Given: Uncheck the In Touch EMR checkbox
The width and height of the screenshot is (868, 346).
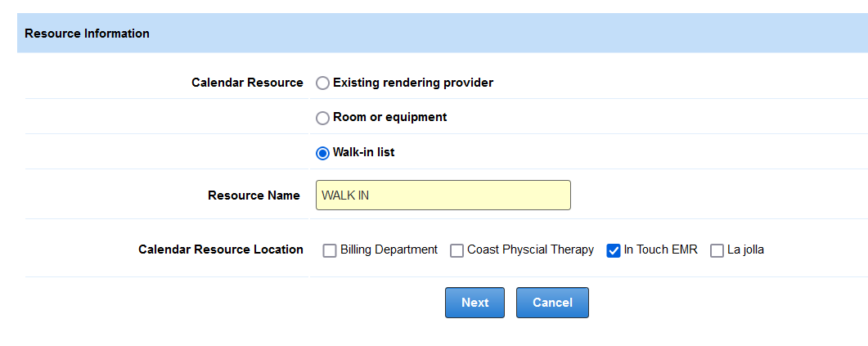Looking at the screenshot, I should point(614,250).
